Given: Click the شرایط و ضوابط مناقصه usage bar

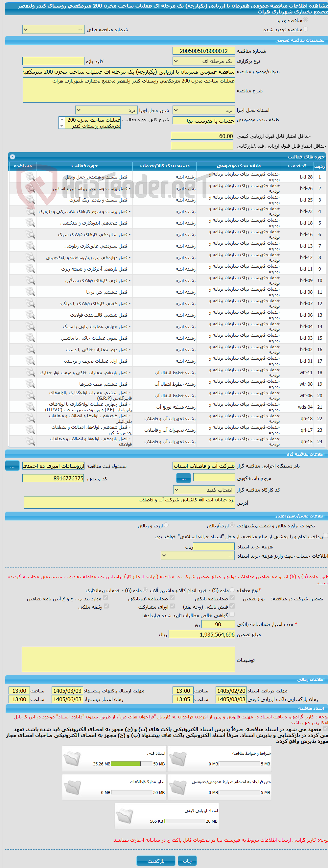Looking at the screenshot, I should point(240,764).
